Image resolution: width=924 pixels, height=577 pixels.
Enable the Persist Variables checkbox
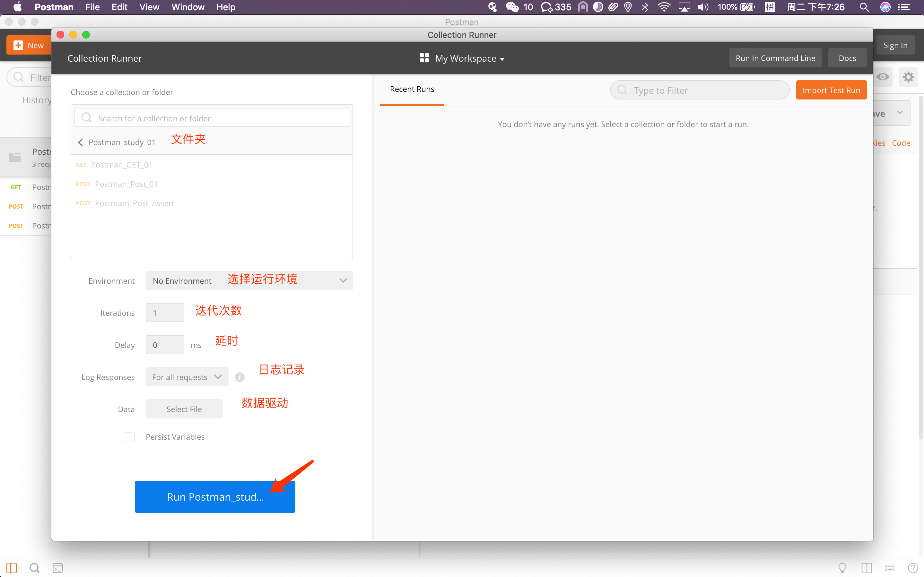(x=130, y=437)
